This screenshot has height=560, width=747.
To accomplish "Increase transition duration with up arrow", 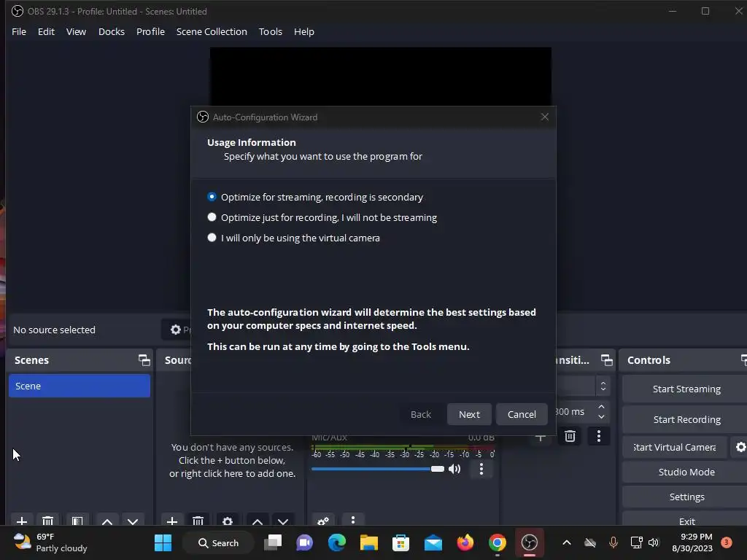I will pyautogui.click(x=602, y=407).
